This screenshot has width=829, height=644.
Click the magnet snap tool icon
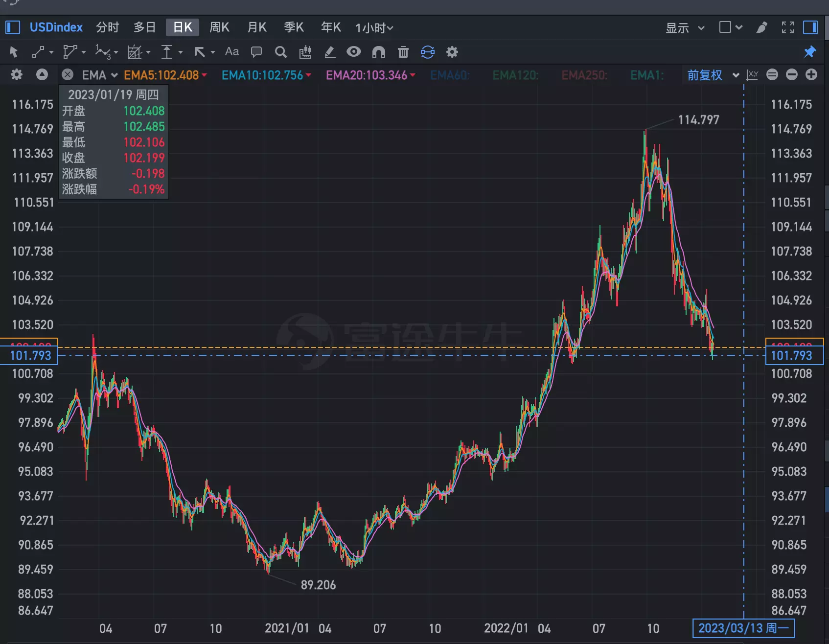[x=379, y=52]
